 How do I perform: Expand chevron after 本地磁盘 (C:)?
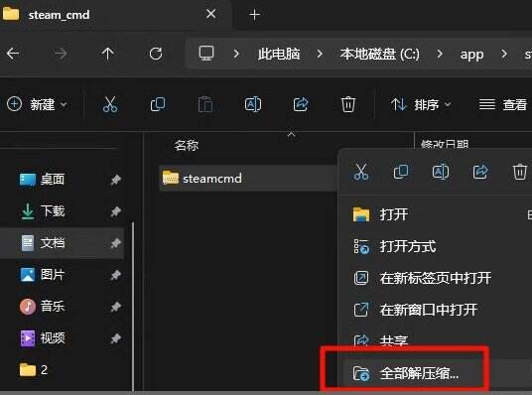click(x=440, y=54)
